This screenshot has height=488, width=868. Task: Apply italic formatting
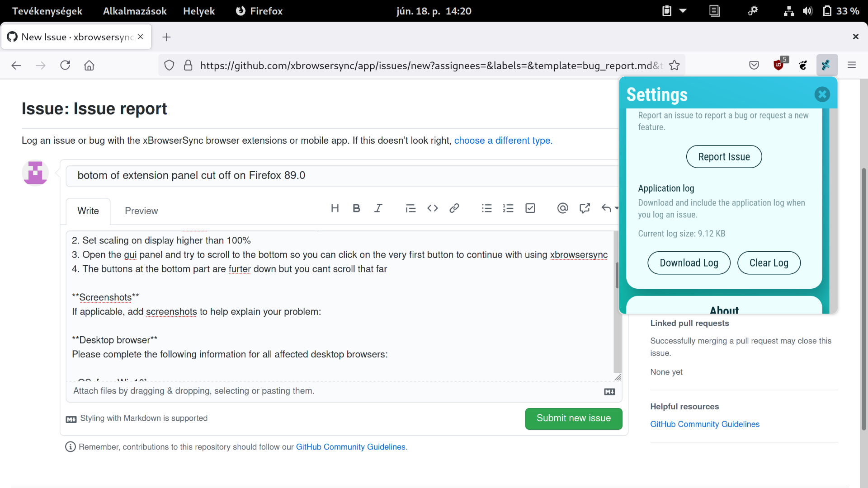[x=378, y=208]
